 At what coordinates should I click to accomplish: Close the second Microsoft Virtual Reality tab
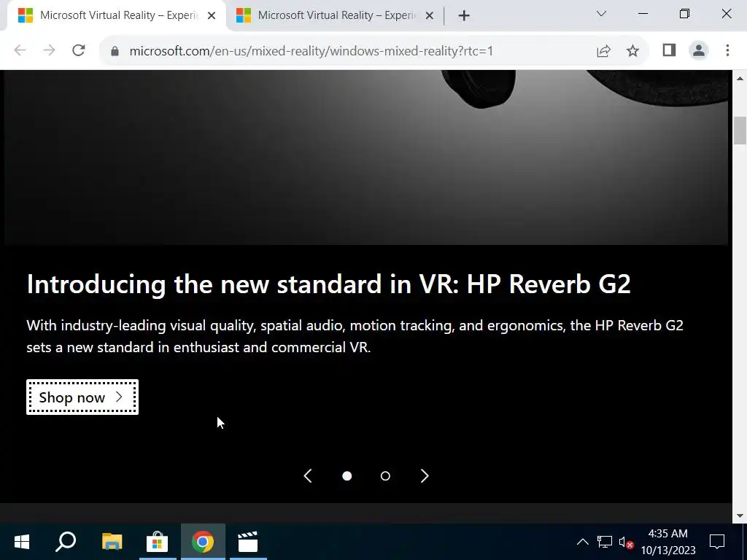(429, 16)
